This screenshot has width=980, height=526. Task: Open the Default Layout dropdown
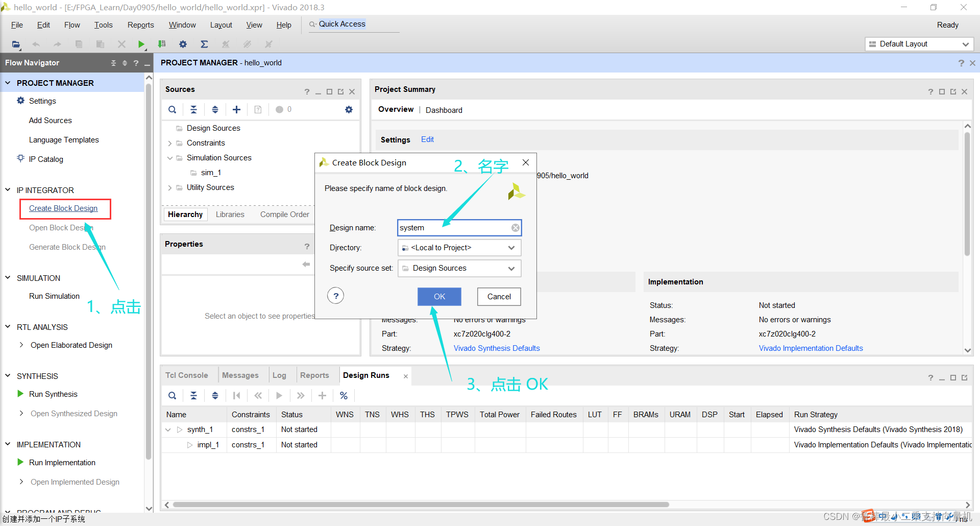tap(919, 44)
